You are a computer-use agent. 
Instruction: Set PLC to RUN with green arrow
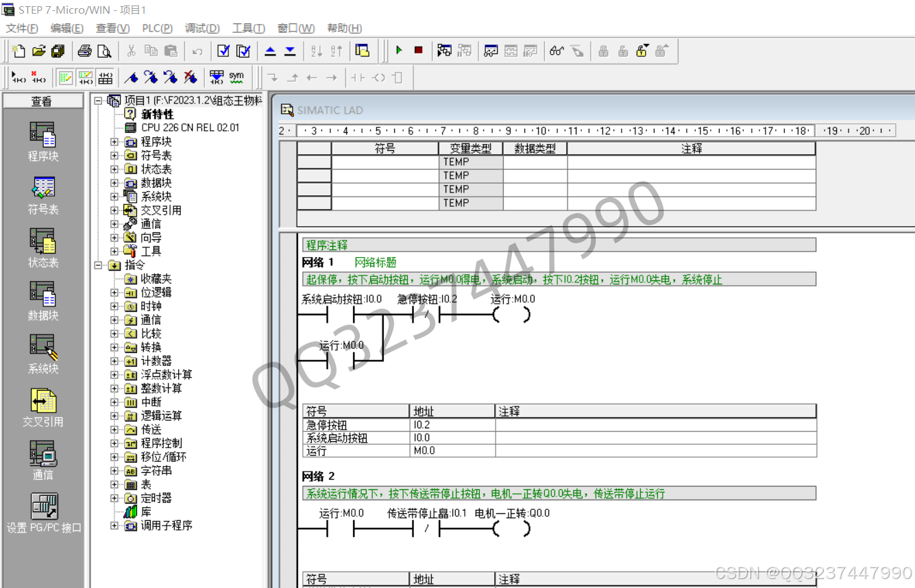click(399, 51)
